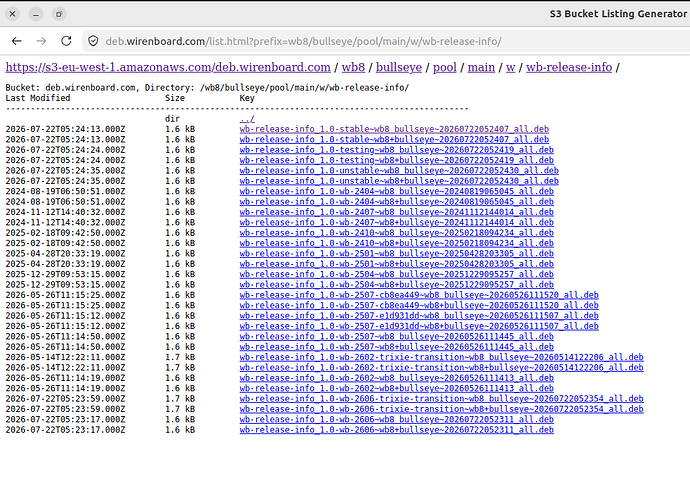This screenshot has height=478, width=690.
Task: Open wb-2602-trixie-transition~wb8_bullseye deb link
Action: click(441, 357)
